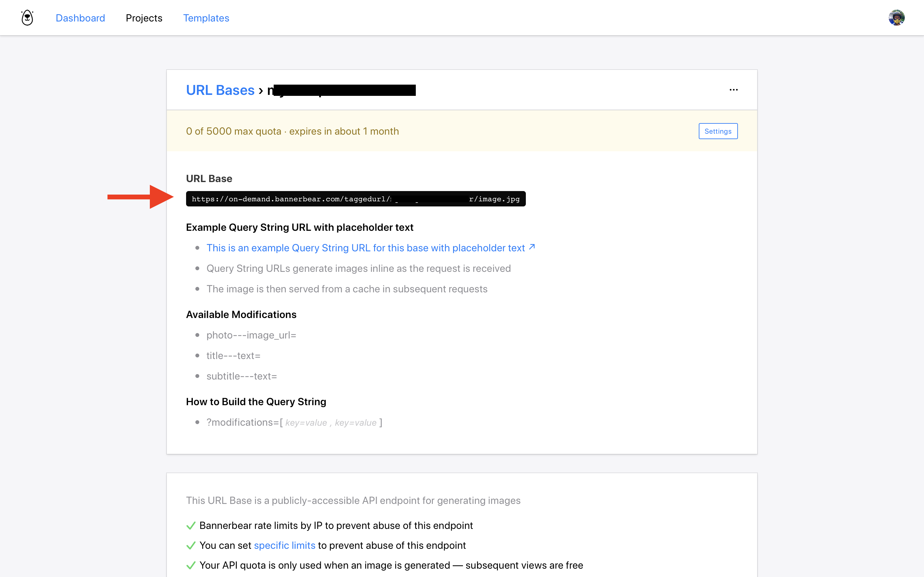Image resolution: width=924 pixels, height=577 pixels.
Task: Click the Bannerbear bear logo
Action: pos(27,18)
